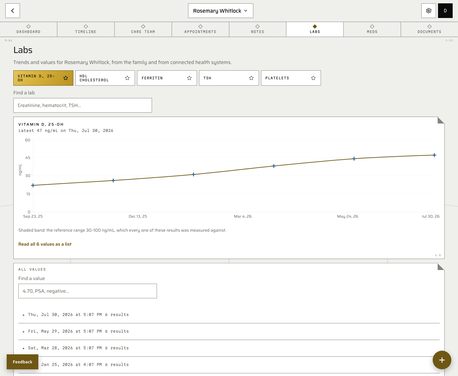Click the last chart data point at Jul 30, 26
This screenshot has height=376, width=458.
tap(434, 155)
